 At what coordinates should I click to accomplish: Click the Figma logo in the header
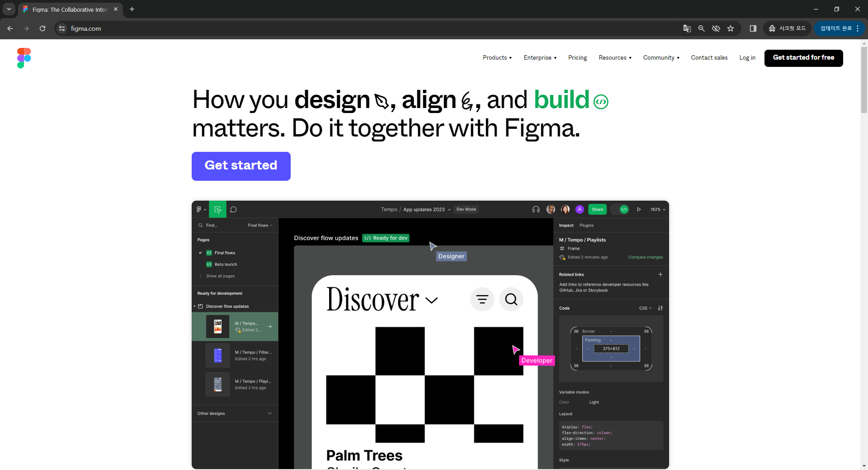coord(24,58)
